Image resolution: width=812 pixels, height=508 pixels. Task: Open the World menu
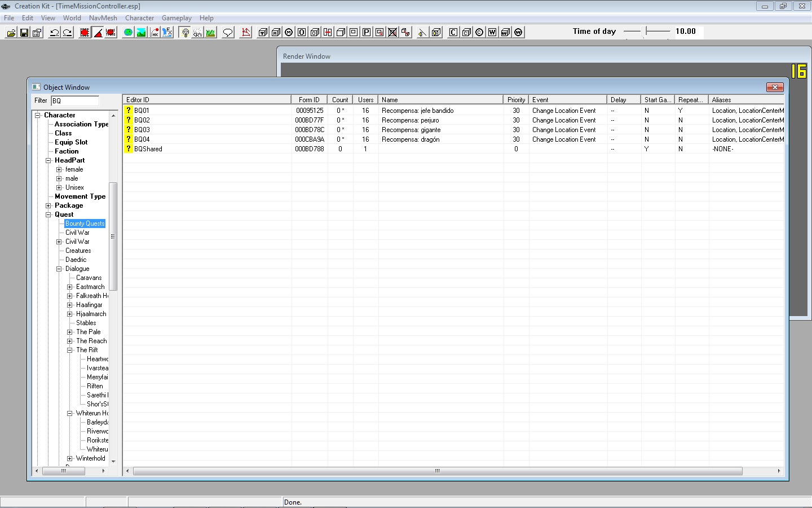click(72, 18)
